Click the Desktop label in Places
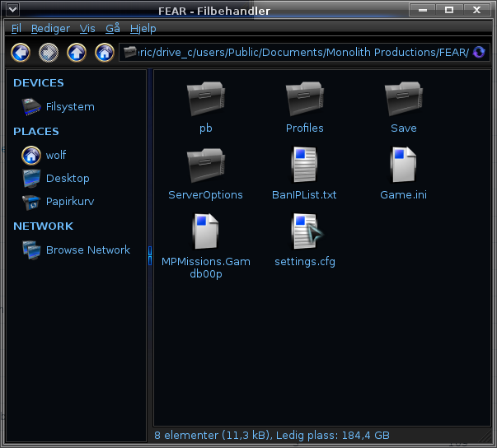The height and width of the screenshot is (448, 497). pyautogui.click(x=68, y=179)
